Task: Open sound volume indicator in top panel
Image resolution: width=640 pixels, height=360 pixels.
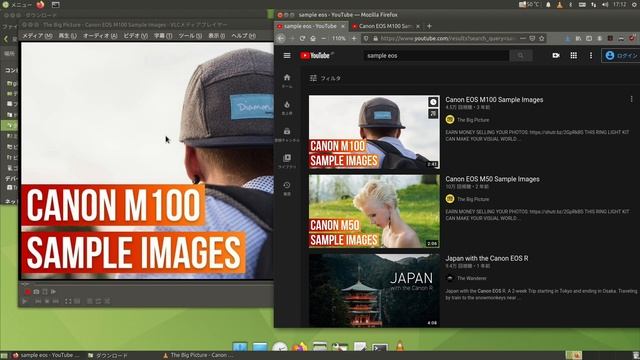Action: (x=605, y=4)
